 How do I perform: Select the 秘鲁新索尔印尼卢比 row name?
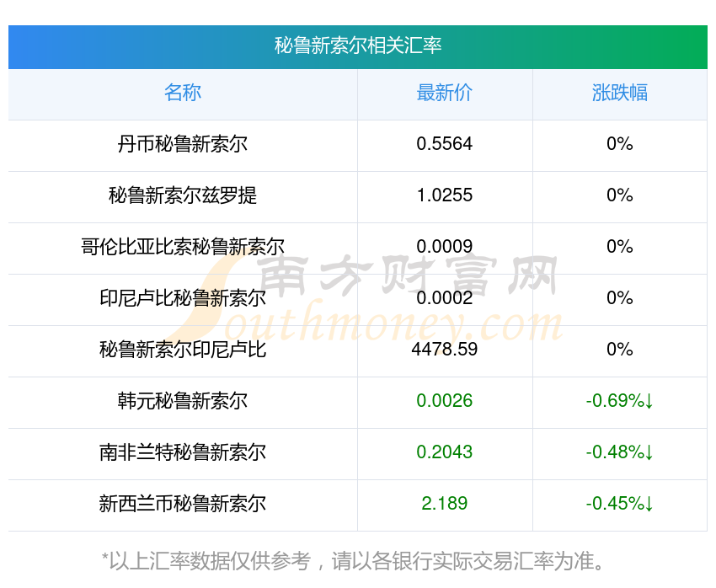pos(183,350)
